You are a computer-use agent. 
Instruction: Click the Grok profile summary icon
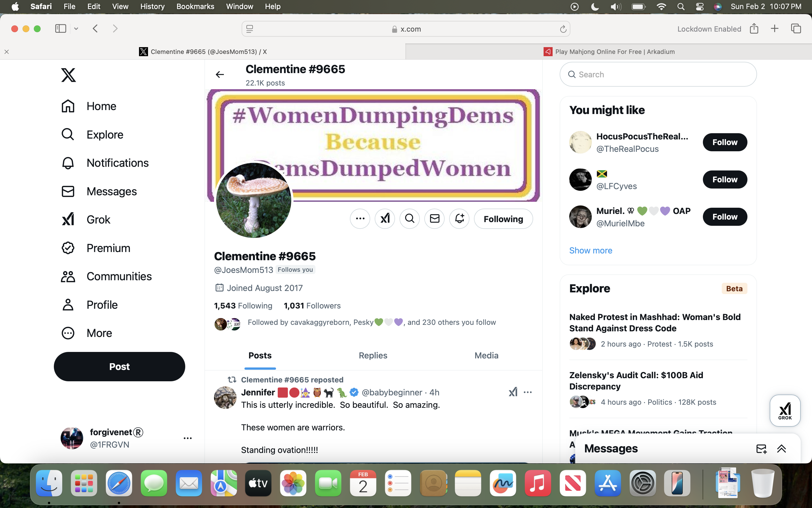tap(385, 219)
